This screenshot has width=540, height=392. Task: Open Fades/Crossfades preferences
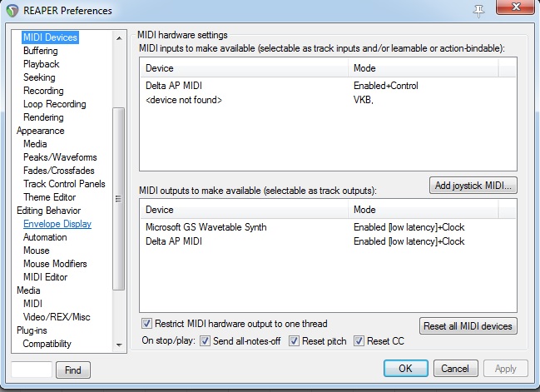[59, 171]
